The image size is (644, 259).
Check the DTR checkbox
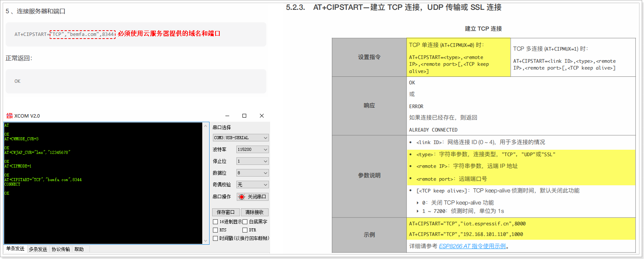point(245,230)
